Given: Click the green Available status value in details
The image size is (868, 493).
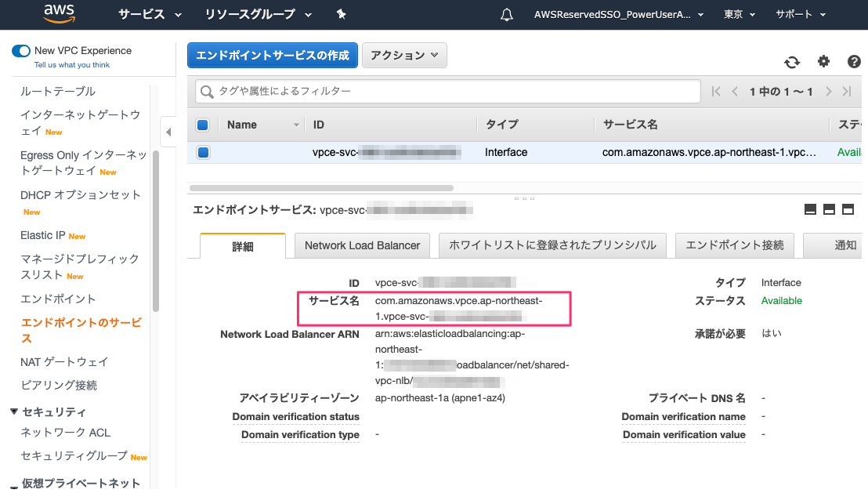Looking at the screenshot, I should click(781, 301).
